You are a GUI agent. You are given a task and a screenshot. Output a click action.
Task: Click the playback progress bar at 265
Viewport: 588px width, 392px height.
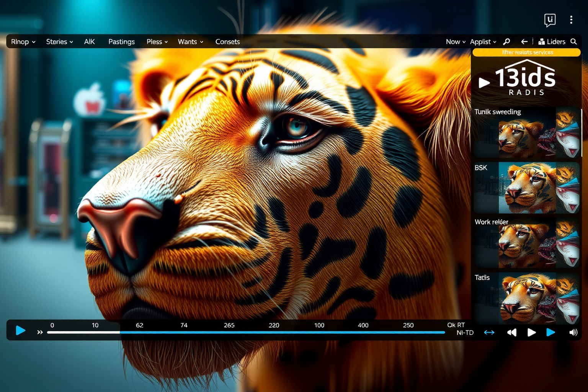pyautogui.click(x=229, y=332)
